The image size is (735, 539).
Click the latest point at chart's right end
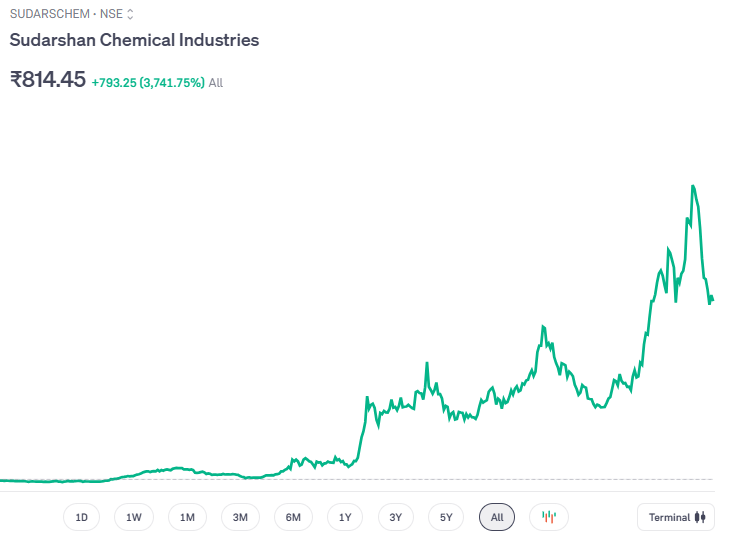[x=712, y=299]
